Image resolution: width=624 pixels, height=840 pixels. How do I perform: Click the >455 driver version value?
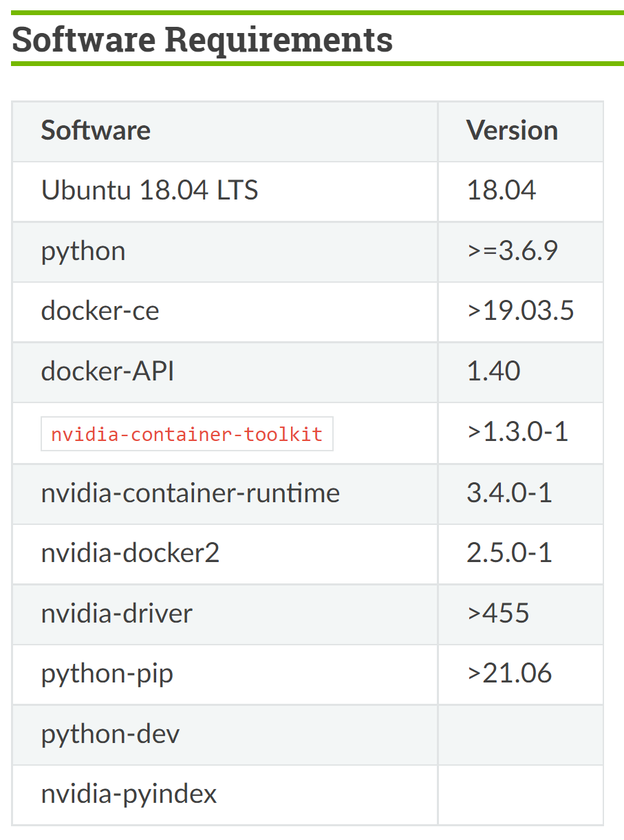(498, 613)
